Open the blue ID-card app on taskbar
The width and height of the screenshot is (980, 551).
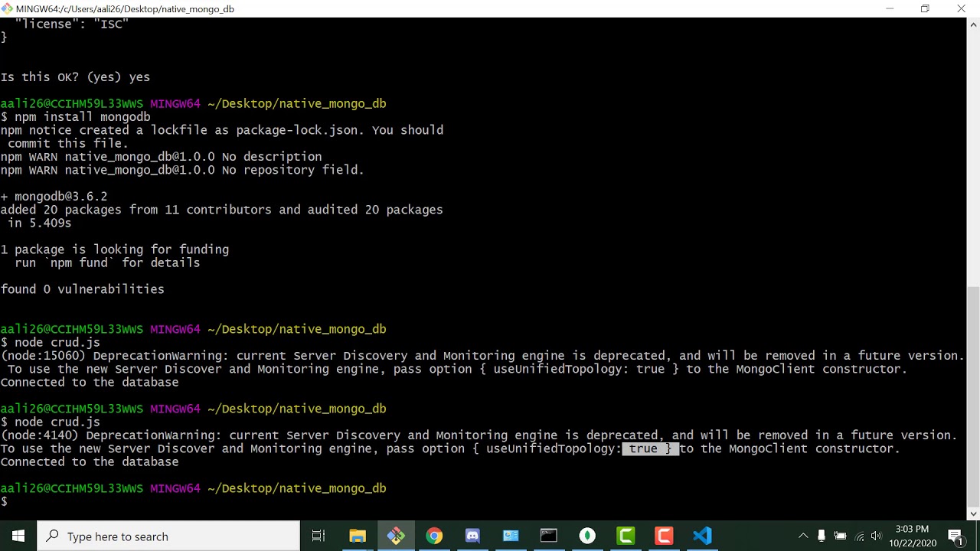pos(511,536)
